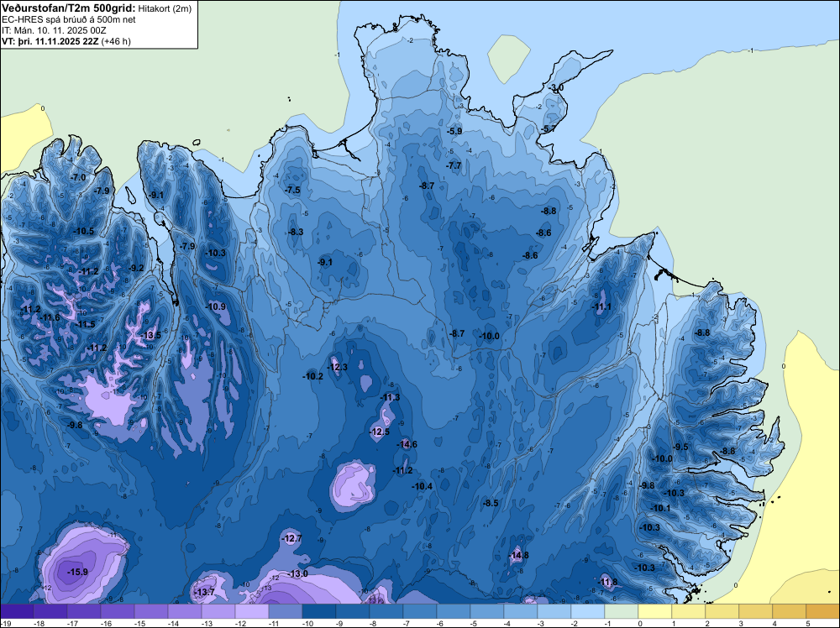Select the legend swatch between -19 and -18
840x628 pixels.
(17, 611)
